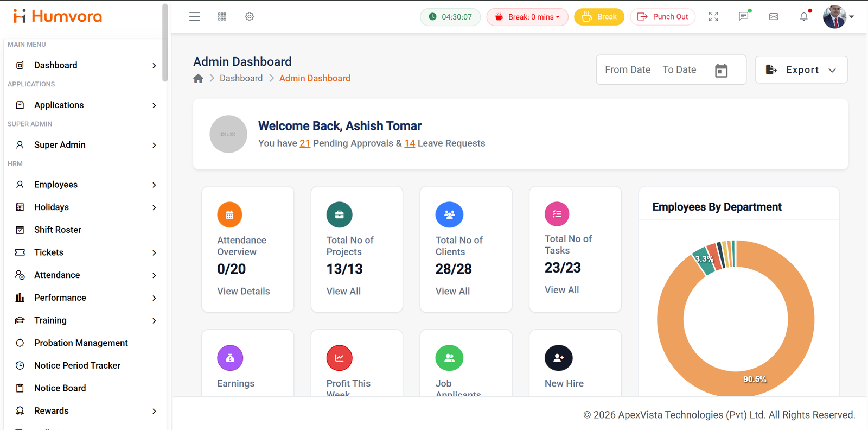Expand the Dashboard menu chevron
This screenshot has width=868, height=430.
point(154,66)
